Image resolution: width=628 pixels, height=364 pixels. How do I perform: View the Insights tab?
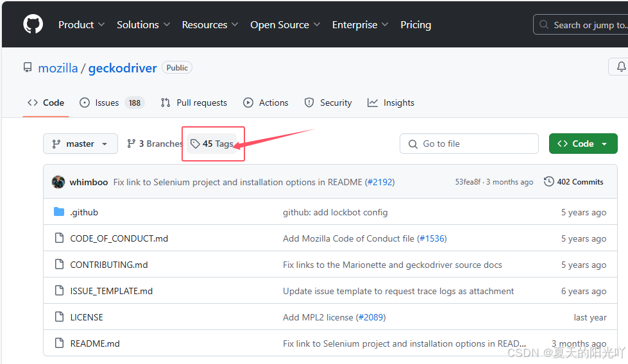(391, 103)
